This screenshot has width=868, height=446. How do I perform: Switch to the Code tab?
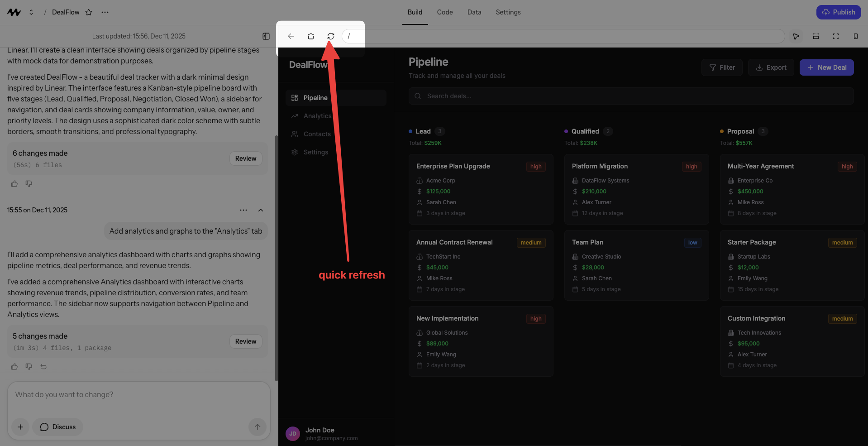(x=444, y=12)
